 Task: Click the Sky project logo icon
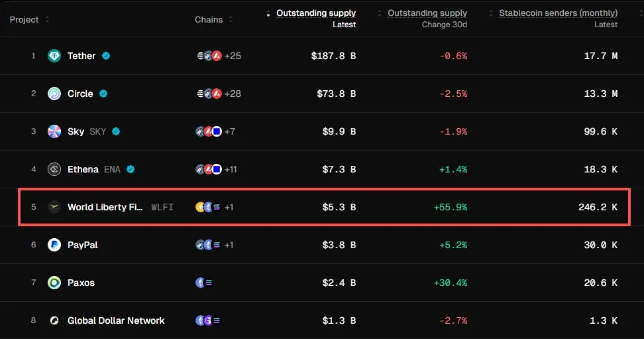(54, 131)
